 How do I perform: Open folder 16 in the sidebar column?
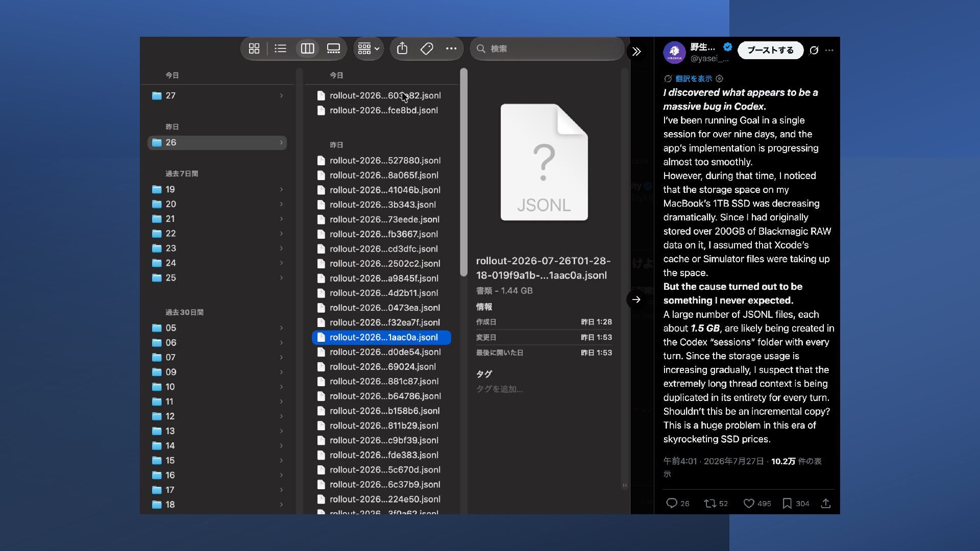coord(217,475)
